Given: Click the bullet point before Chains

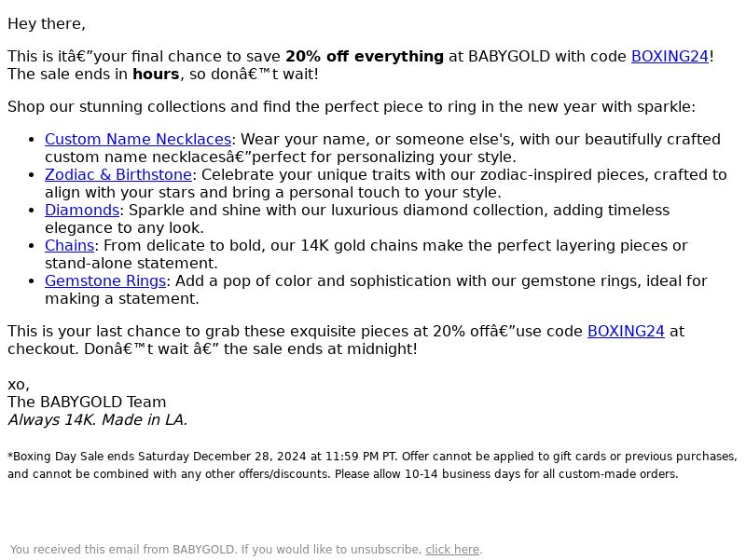Looking at the screenshot, I should pos(32,246).
